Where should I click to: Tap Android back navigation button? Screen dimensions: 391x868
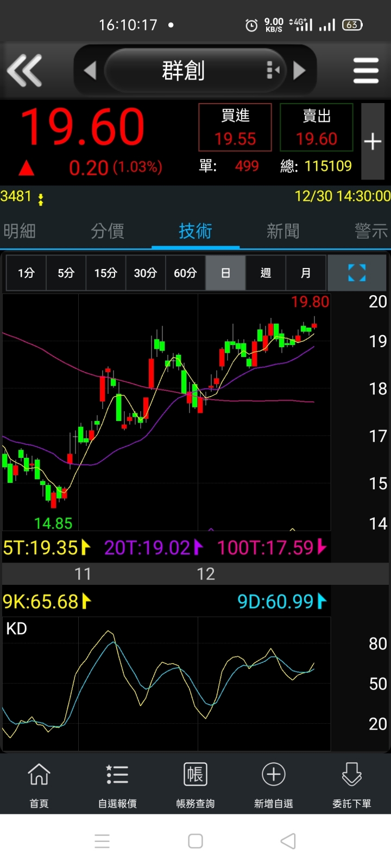click(288, 841)
